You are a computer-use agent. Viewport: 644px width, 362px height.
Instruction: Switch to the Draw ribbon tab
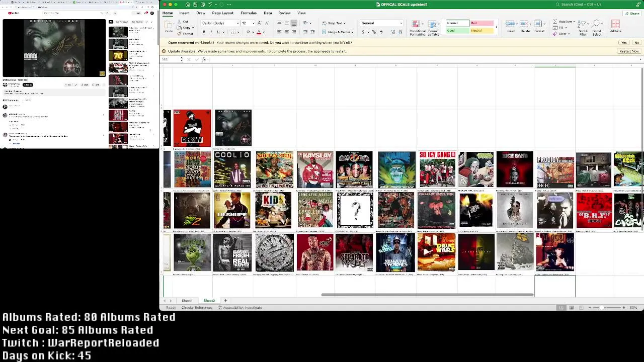pos(201,13)
